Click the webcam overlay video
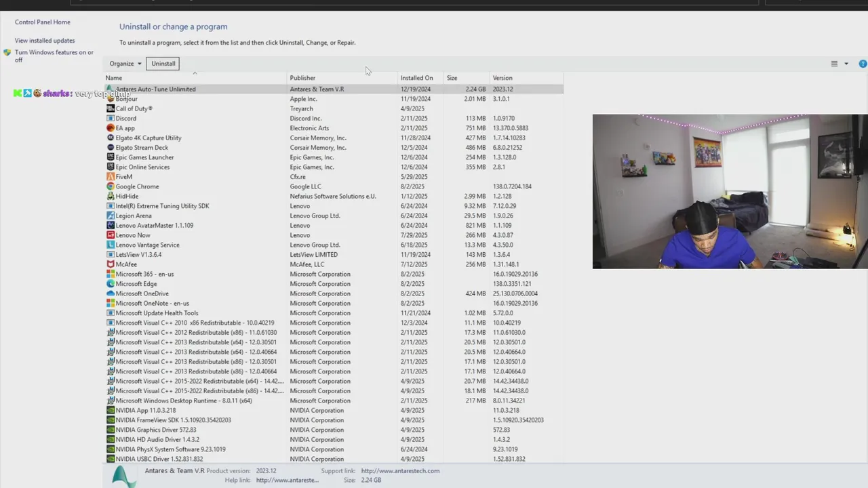 730,192
